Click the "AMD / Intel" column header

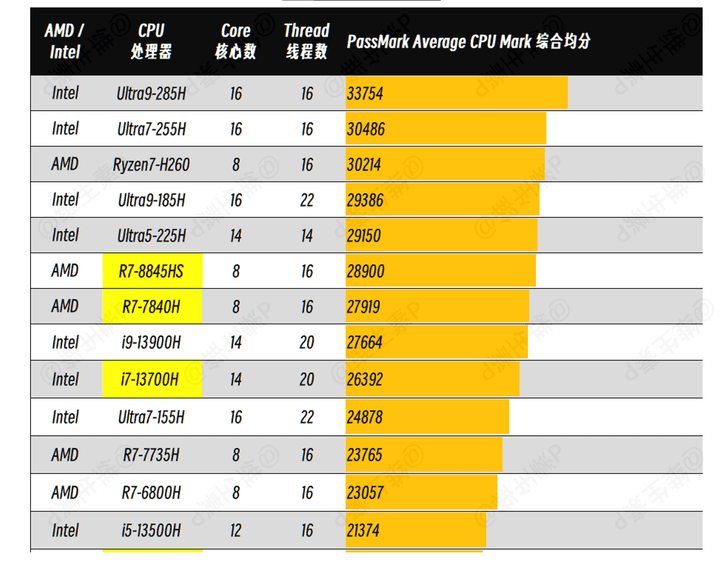(x=65, y=40)
